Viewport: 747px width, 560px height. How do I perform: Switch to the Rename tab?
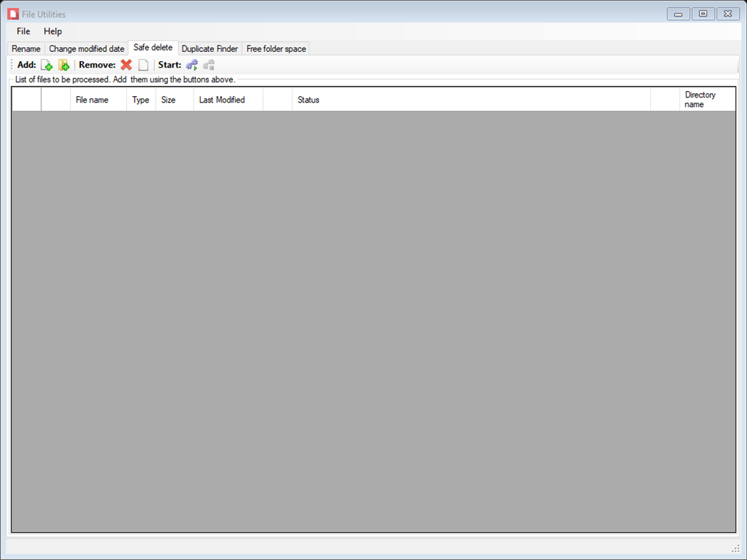point(26,48)
